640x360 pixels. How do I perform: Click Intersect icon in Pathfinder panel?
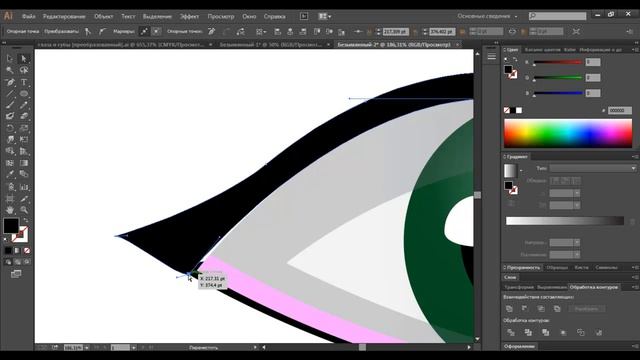click(541, 309)
